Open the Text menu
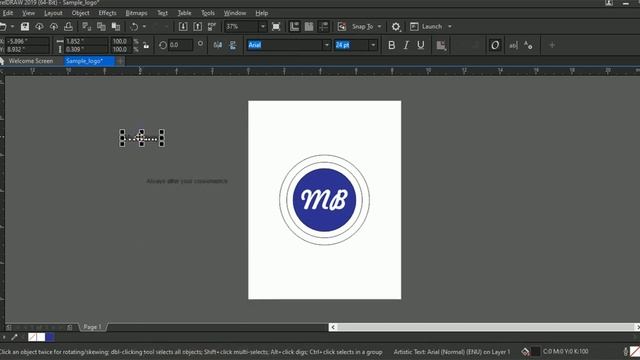The height and width of the screenshot is (360, 640). [162, 13]
